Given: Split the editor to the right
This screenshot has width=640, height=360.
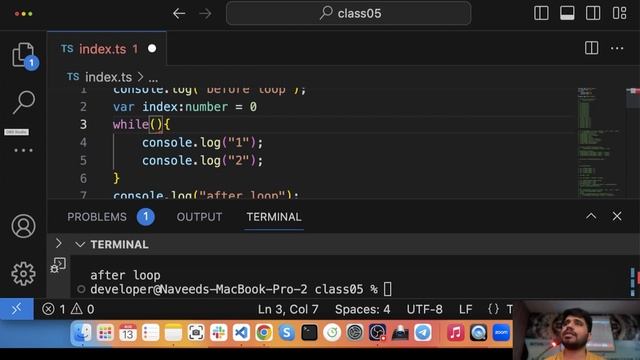Looking at the screenshot, I should [591, 48].
